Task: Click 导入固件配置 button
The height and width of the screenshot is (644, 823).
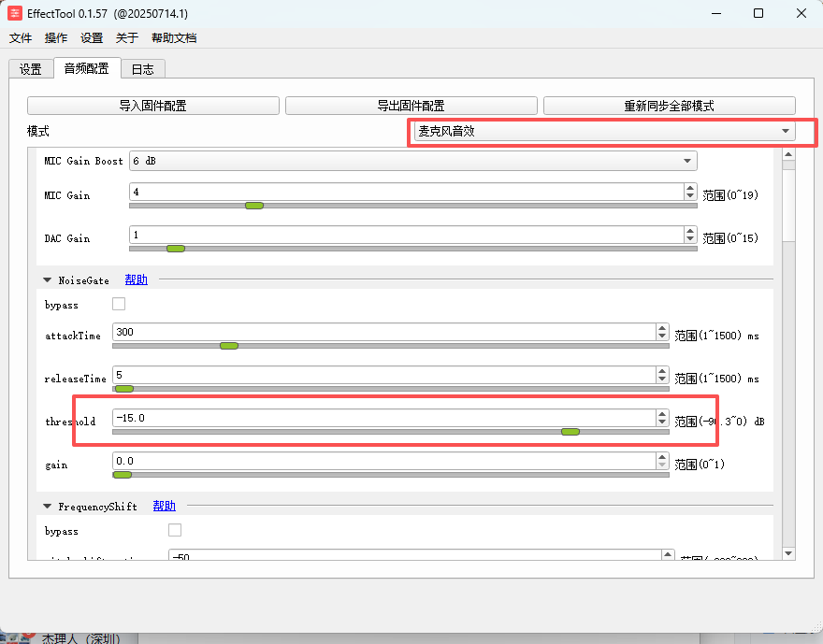Action: [x=153, y=106]
